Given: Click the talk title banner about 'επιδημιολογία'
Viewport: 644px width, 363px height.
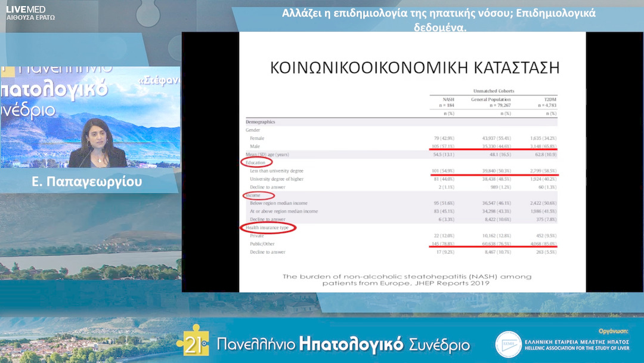Looking at the screenshot, I should [x=439, y=20].
